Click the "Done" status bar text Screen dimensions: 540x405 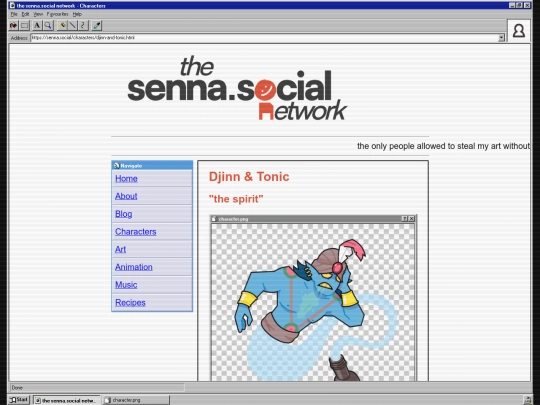pos(17,388)
